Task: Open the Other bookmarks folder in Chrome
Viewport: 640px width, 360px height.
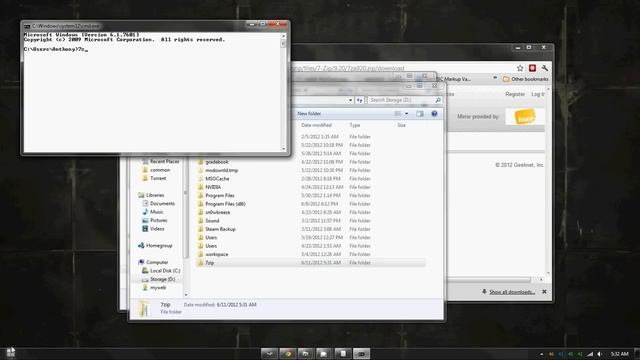Action: tap(525, 79)
